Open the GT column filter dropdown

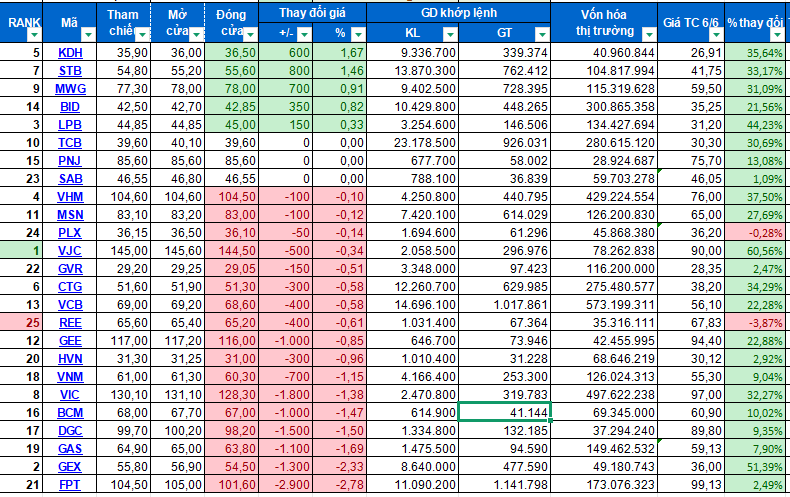pos(542,34)
